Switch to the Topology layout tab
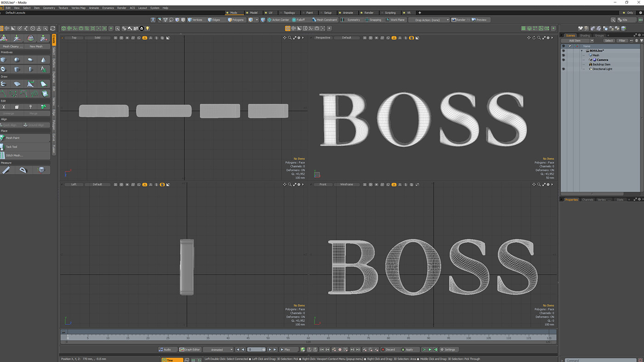Viewport: 644px width, 362px height. [289, 13]
